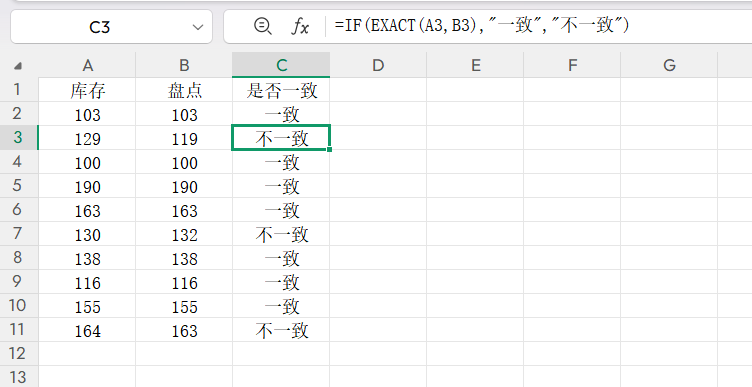Viewport: 752px width, 387px height.
Task: Select row 9 header
Action: pyautogui.click(x=19, y=281)
